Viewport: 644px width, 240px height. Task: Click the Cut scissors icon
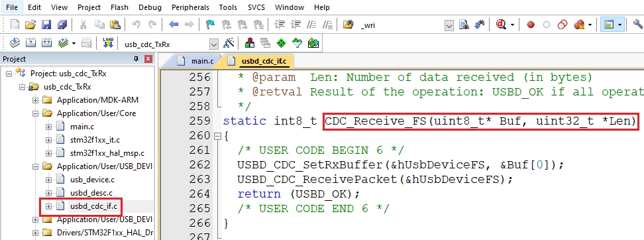click(83, 25)
